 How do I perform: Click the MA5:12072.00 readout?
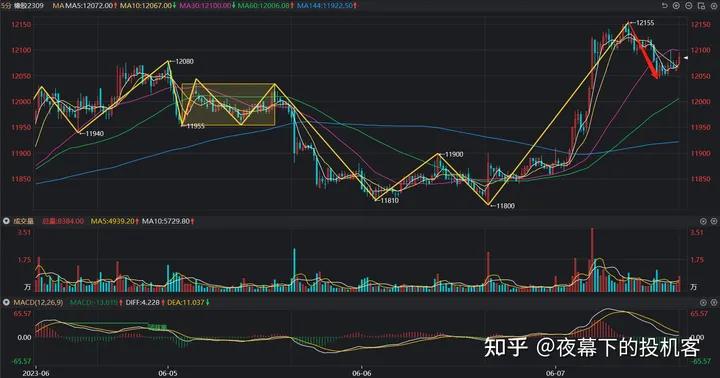(90, 6)
